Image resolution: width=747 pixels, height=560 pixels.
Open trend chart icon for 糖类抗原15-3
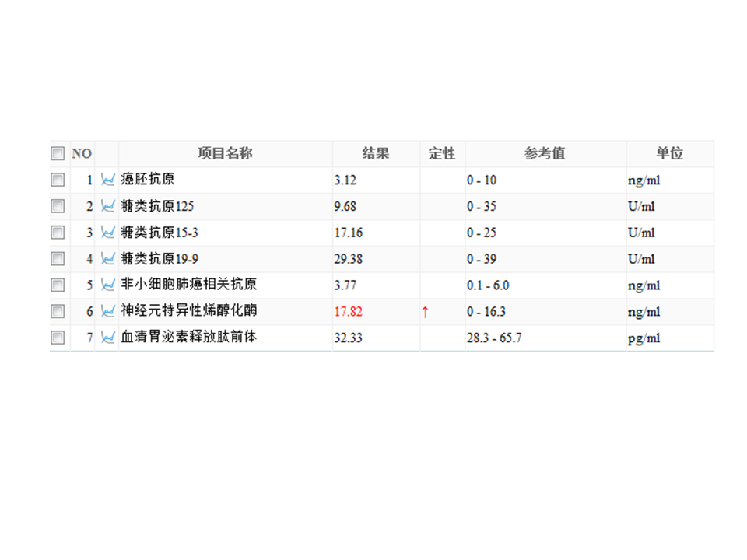[108, 232]
